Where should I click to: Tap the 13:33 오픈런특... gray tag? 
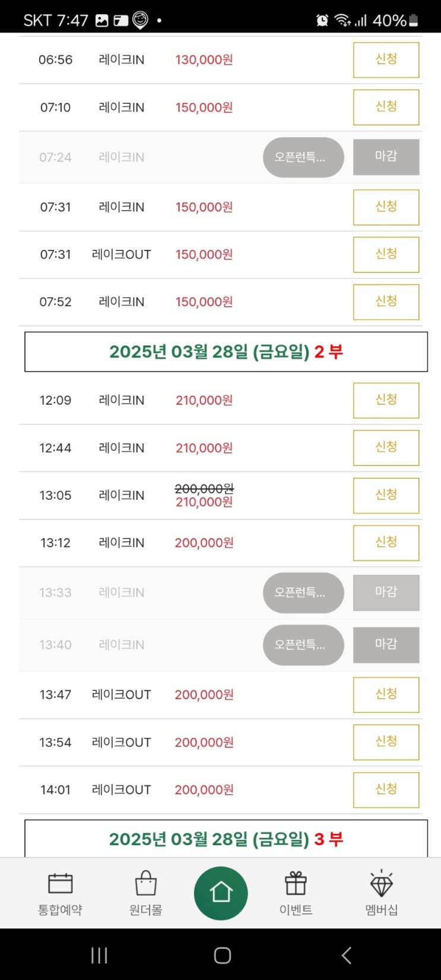pyautogui.click(x=303, y=592)
